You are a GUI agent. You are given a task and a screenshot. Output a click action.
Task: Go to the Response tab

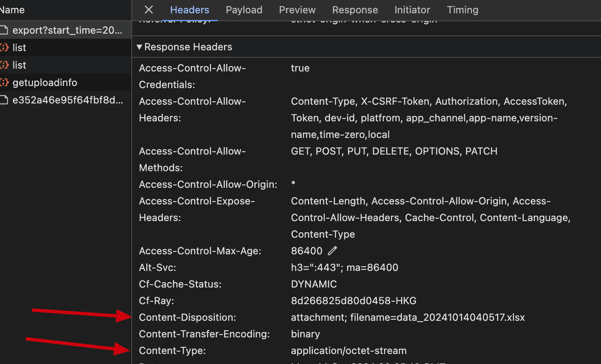(x=355, y=10)
